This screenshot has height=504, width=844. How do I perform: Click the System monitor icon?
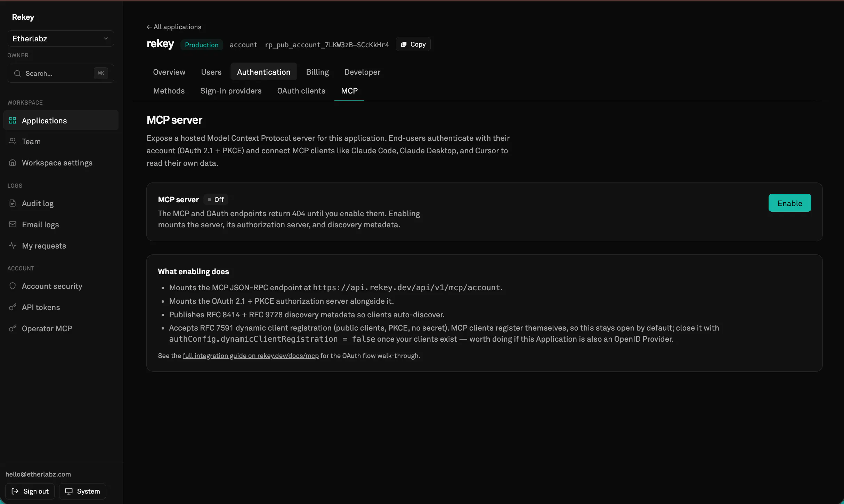coord(69,491)
